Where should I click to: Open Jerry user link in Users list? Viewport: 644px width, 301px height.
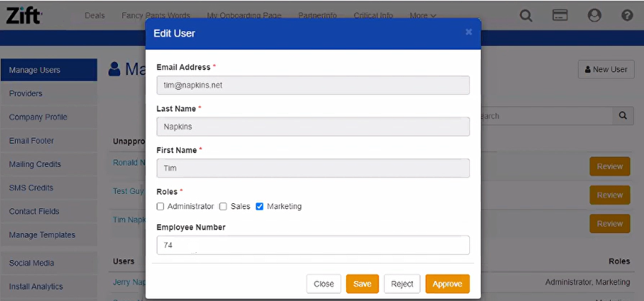127,282
